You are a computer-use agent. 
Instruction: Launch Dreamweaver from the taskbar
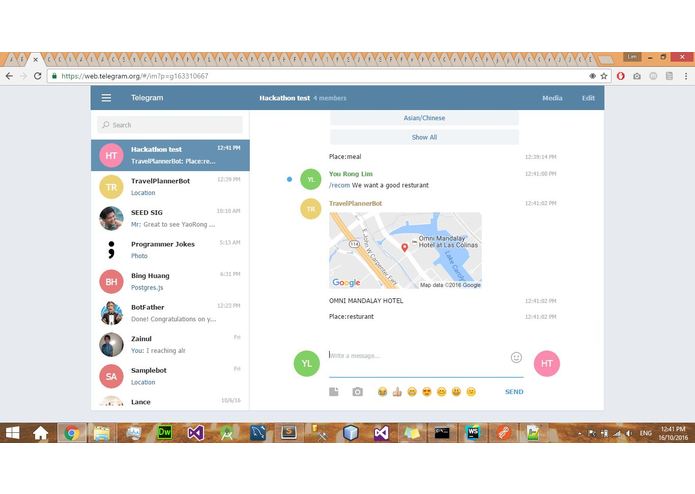[x=164, y=432]
